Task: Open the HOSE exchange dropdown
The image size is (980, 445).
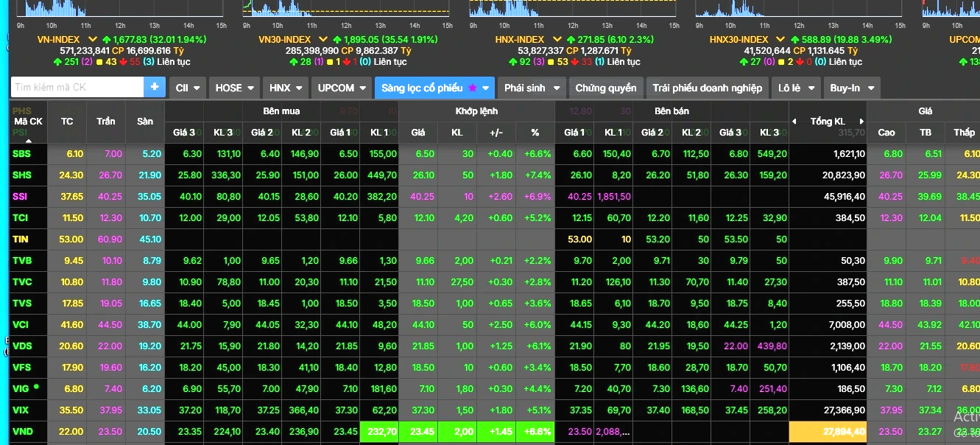Action: 234,88
